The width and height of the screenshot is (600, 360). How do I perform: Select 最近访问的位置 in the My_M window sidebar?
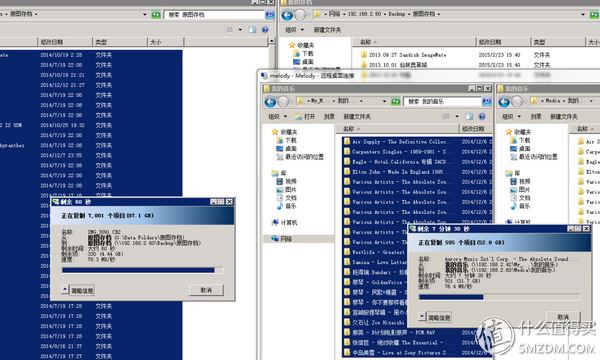tap(300, 157)
